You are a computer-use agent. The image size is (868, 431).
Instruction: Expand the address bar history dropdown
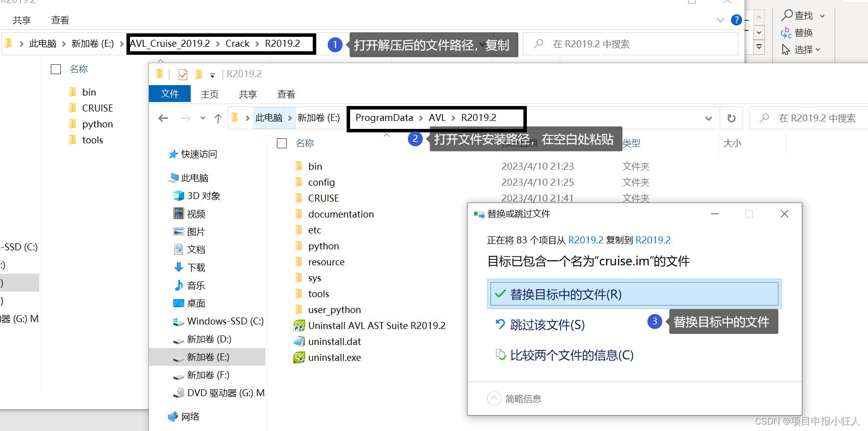[x=708, y=118]
